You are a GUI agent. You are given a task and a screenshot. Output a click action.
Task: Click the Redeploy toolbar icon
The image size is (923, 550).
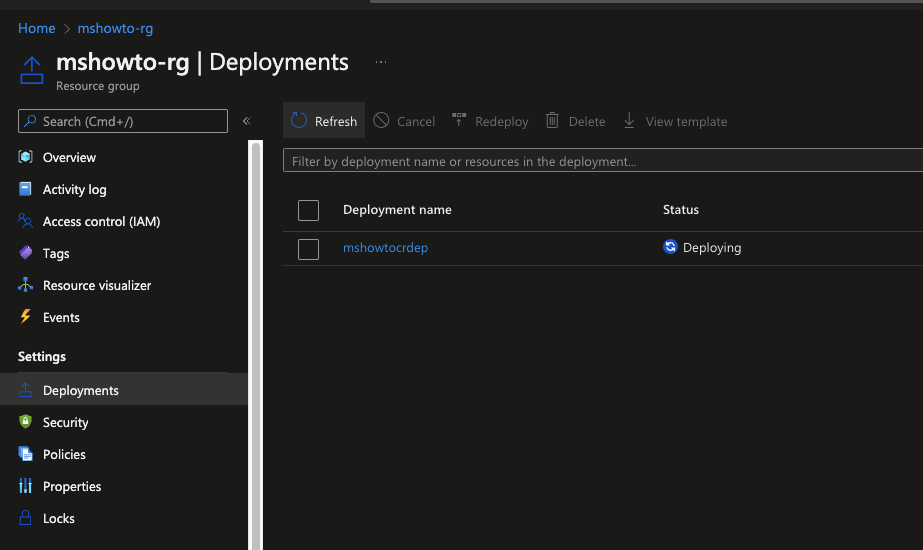(459, 120)
